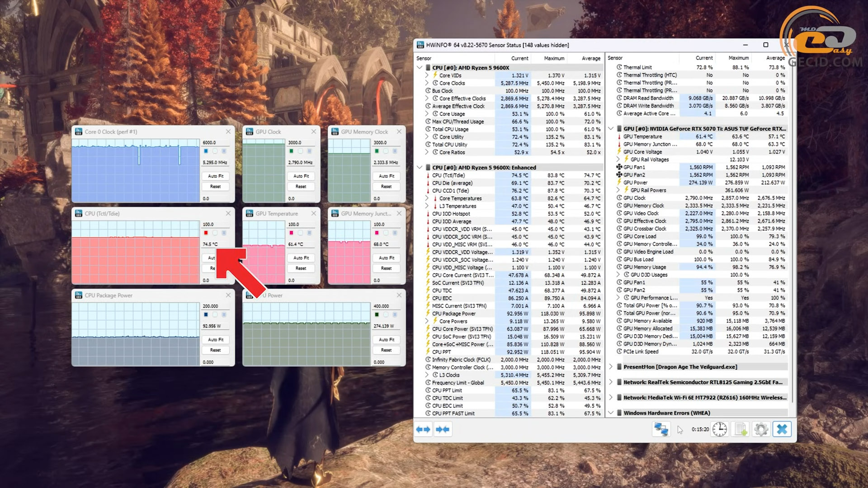Click the shrink columns arrows icon in HWiNFO toolbar
The width and height of the screenshot is (868, 488).
point(443,429)
